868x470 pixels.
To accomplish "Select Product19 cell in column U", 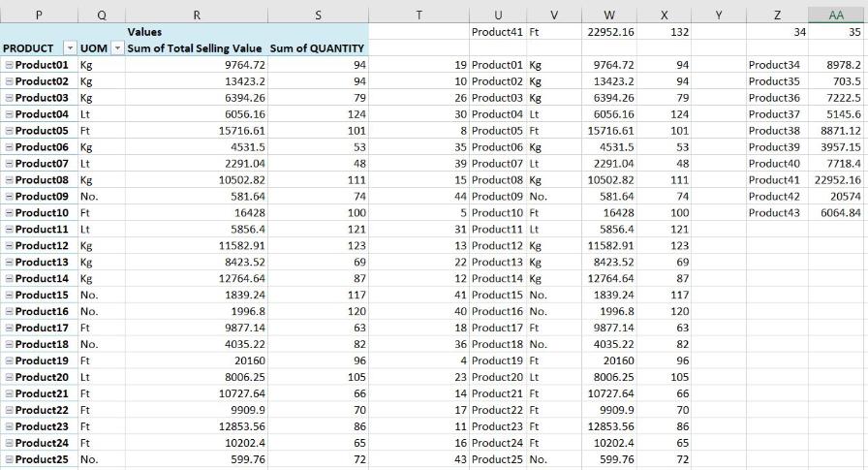I will tap(498, 360).
